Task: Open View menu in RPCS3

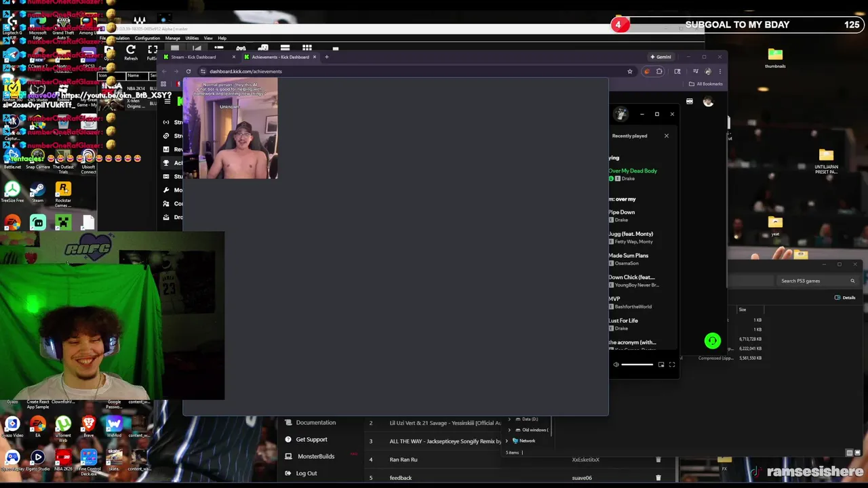Action: click(208, 38)
